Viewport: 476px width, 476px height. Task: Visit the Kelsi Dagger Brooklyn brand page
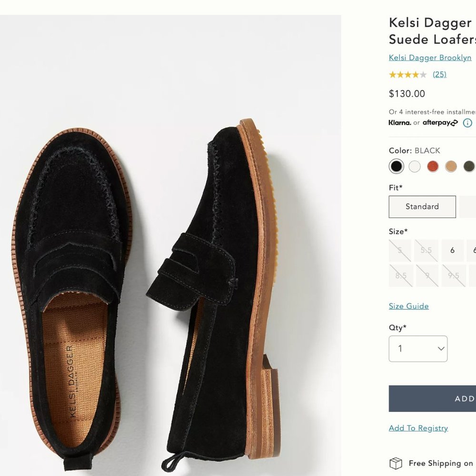[x=429, y=58]
